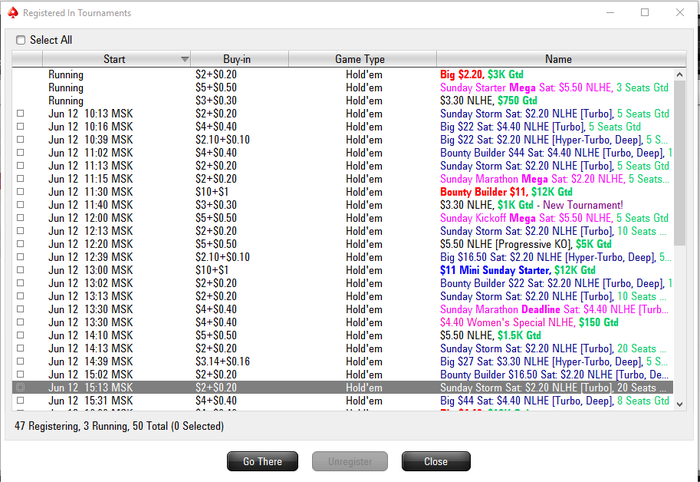Sort by the Game Type column header
This screenshot has height=482, width=700.
point(362,59)
